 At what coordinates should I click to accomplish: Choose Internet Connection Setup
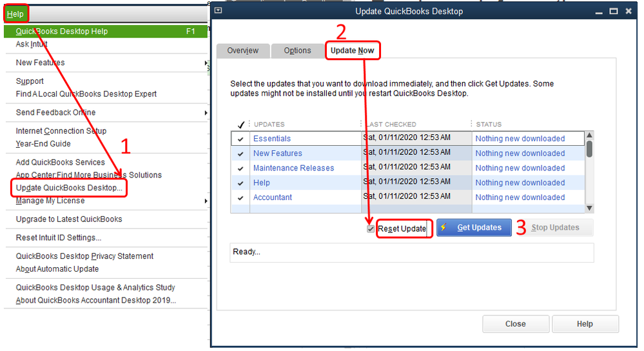pyautogui.click(x=61, y=131)
